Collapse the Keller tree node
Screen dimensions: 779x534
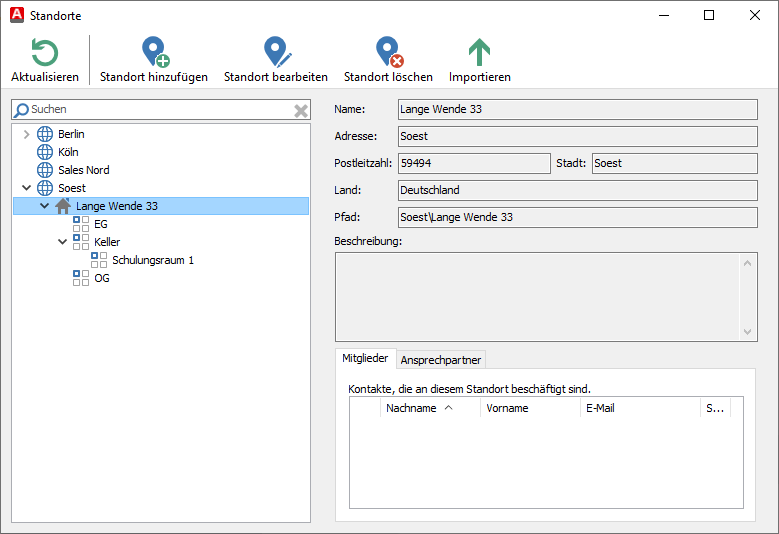pos(63,242)
